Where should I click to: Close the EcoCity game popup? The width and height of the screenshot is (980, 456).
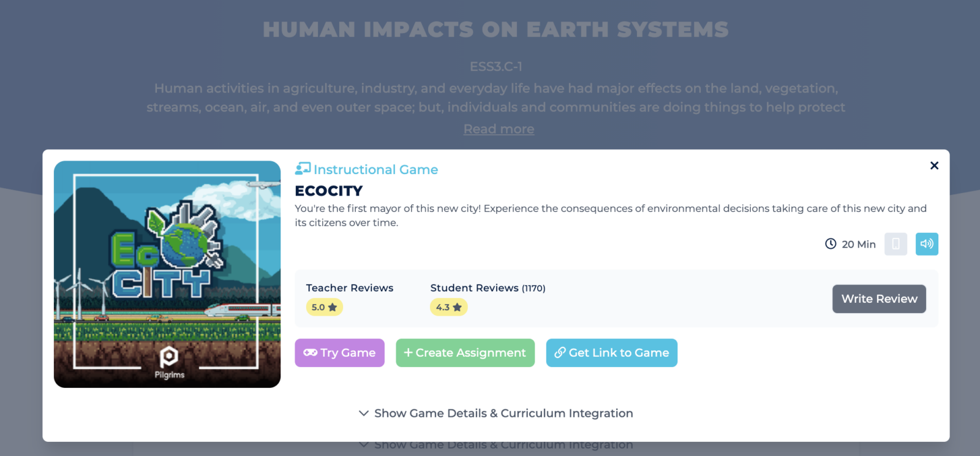[x=934, y=165]
